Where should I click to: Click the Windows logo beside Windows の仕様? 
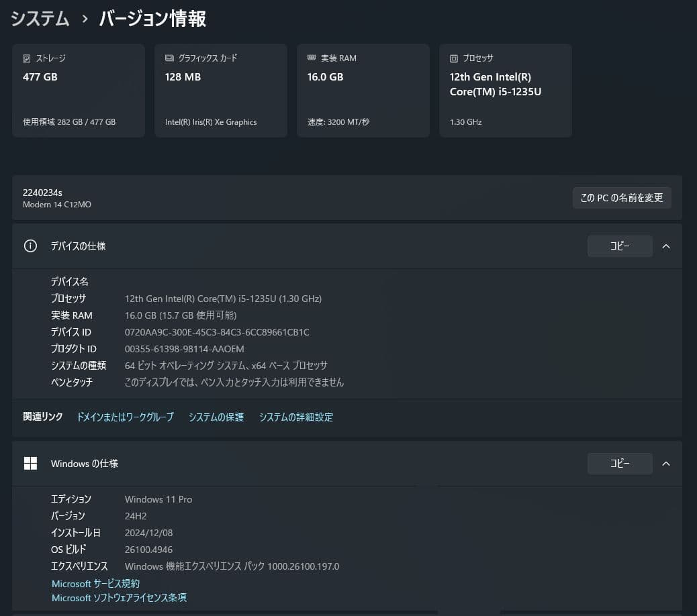30,463
